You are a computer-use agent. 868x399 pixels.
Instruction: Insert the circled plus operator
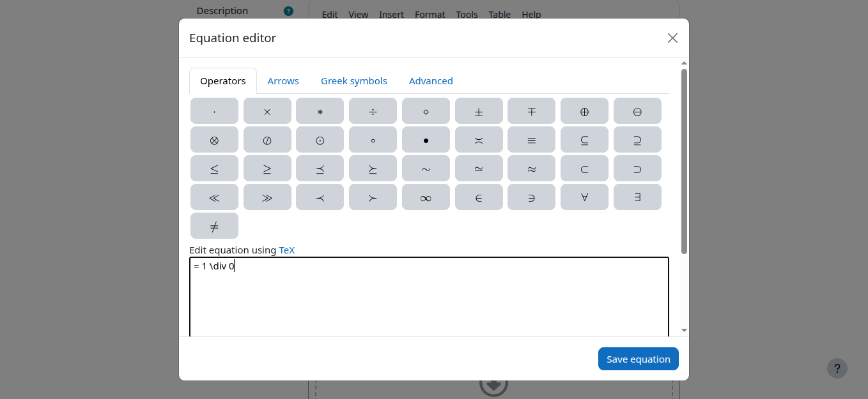pyautogui.click(x=584, y=111)
